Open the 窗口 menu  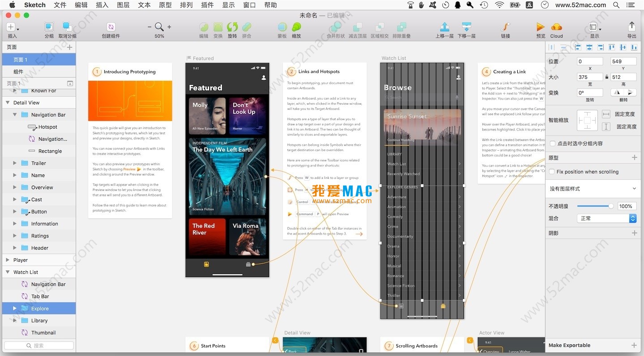[249, 5]
